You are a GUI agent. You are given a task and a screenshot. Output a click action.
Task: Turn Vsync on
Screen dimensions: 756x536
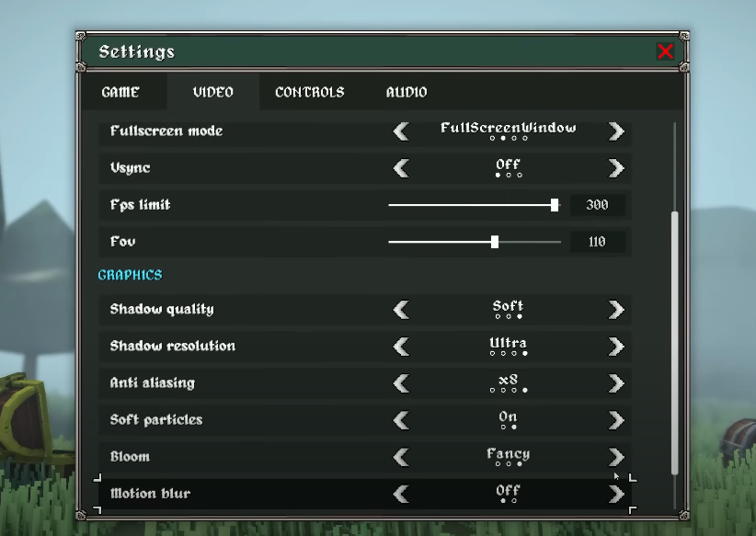click(x=615, y=167)
